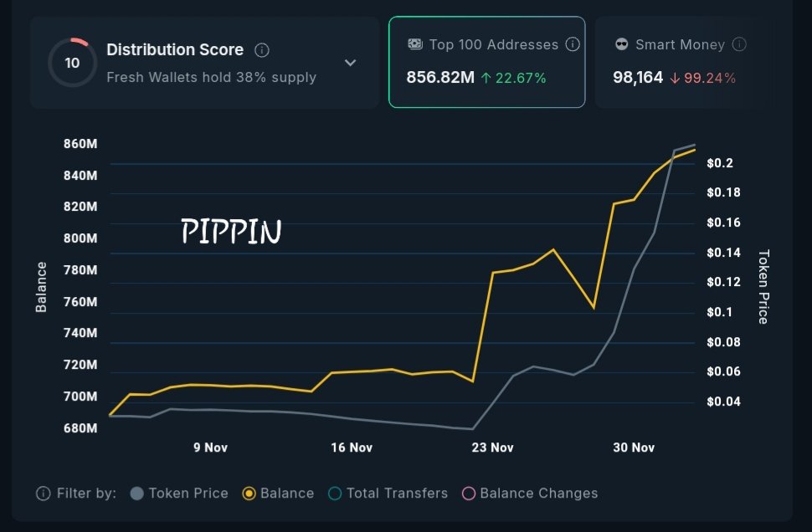Select the Smart Money card
Viewport: 812px width, 532px height.
[678, 62]
